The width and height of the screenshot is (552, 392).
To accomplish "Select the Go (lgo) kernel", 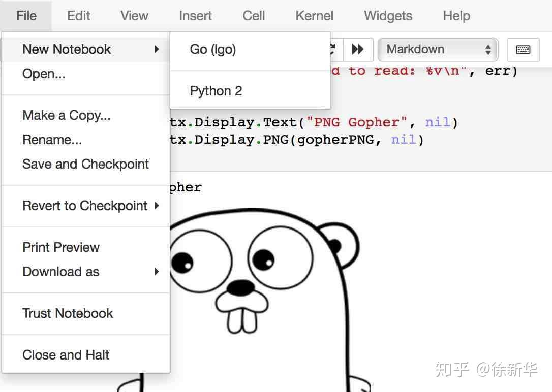I will pyautogui.click(x=212, y=49).
